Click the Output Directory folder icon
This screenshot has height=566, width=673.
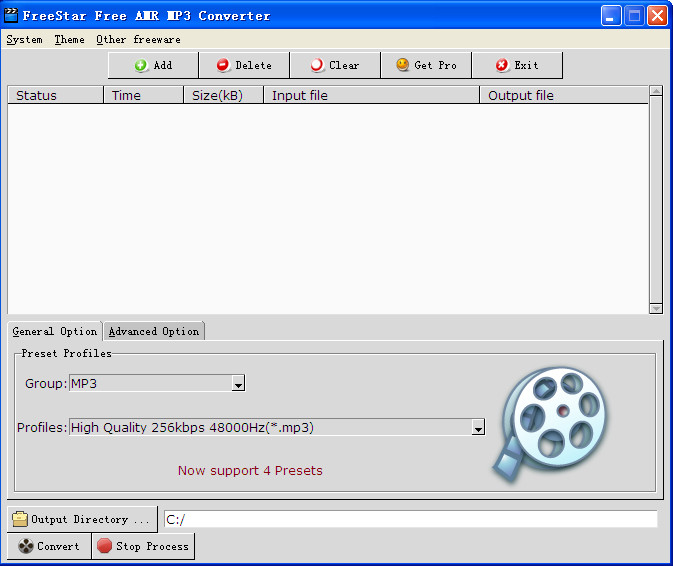point(20,519)
